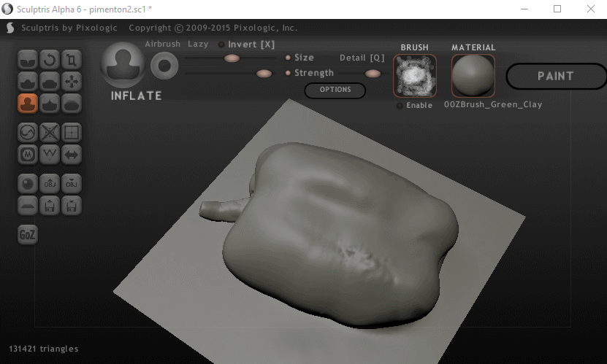This screenshot has height=364, width=607.
Task: Enable the brush texture checkbox
Action: pyautogui.click(x=400, y=106)
